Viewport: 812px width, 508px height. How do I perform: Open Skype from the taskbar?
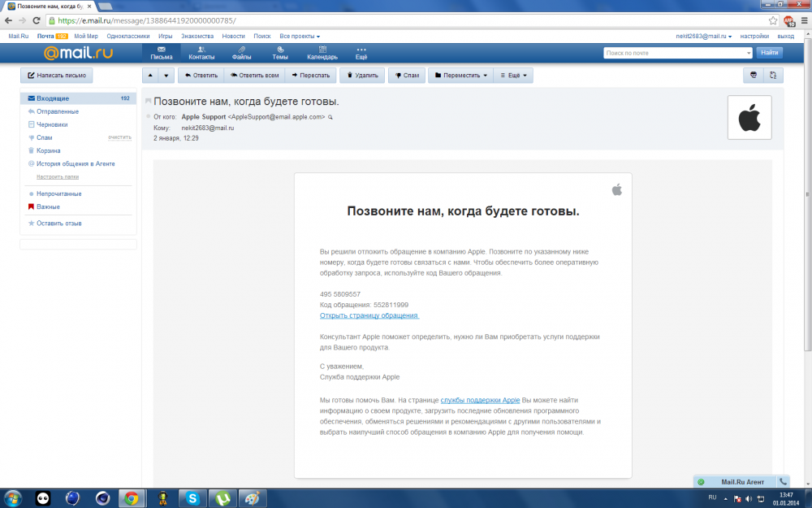[192, 499]
